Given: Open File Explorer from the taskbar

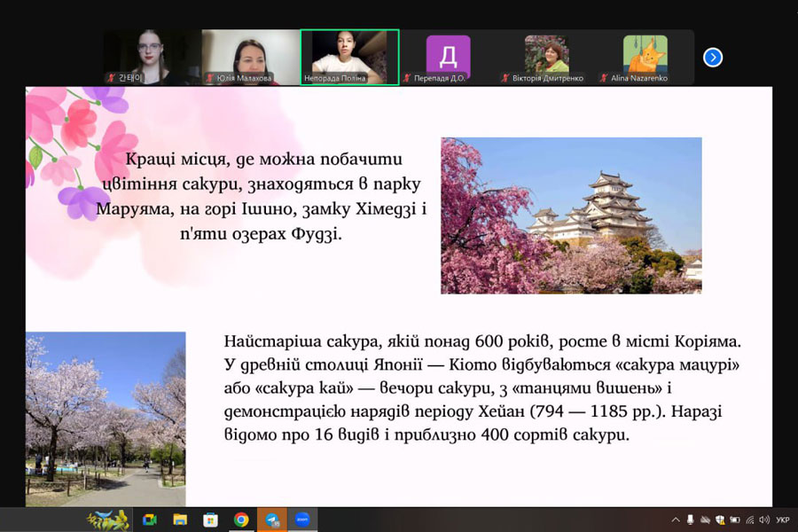Looking at the screenshot, I should [x=180, y=520].
